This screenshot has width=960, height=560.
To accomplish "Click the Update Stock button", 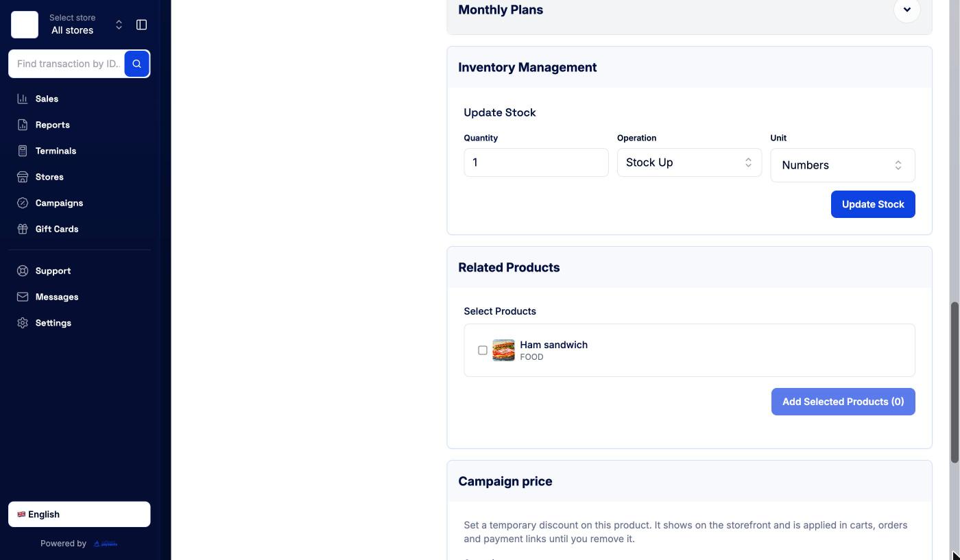I will tap(873, 204).
